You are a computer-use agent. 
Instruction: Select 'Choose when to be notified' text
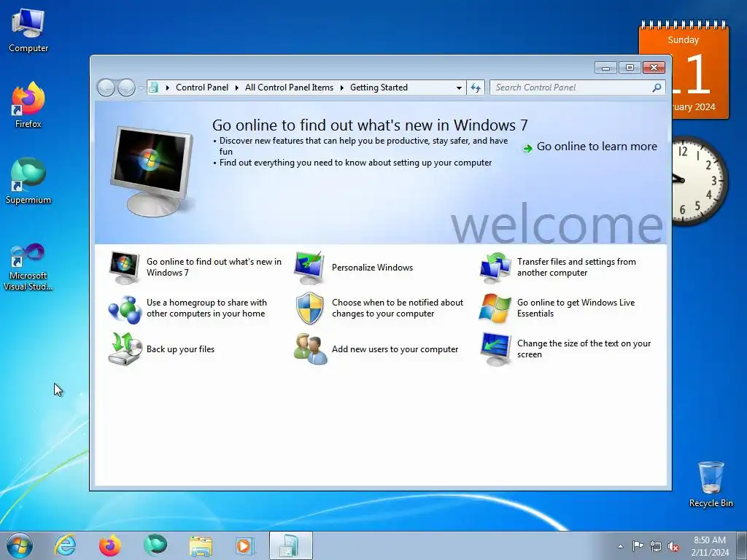click(x=398, y=308)
